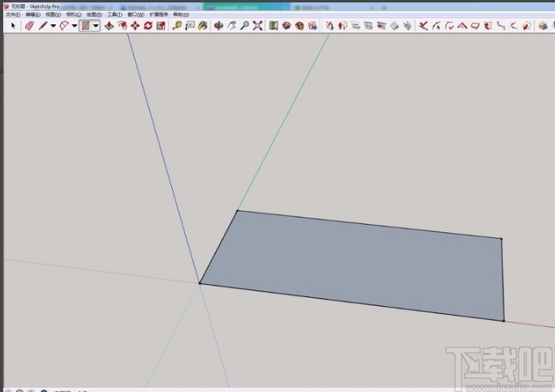The width and height of the screenshot is (555, 392).
Task: Open the 工具 (Tools) menu
Action: 114,15
